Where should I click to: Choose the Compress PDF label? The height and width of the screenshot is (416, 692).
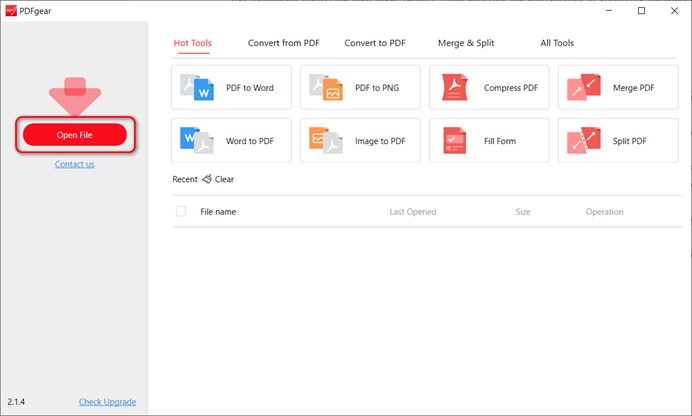click(511, 88)
